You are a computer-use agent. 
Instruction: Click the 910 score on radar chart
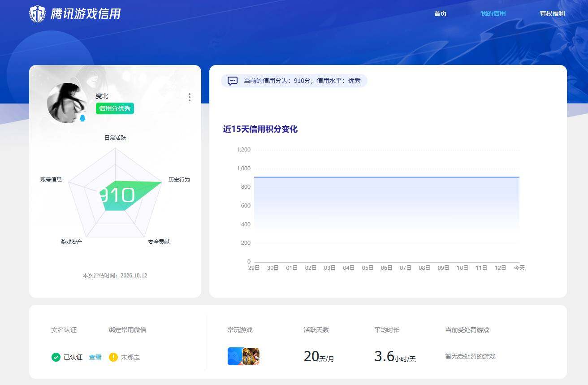[117, 196]
